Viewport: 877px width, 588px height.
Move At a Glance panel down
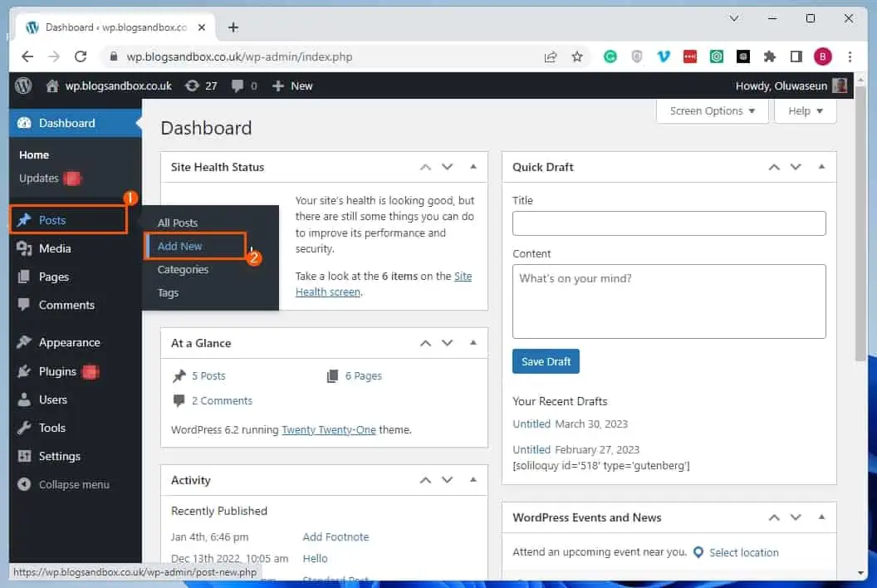click(447, 343)
